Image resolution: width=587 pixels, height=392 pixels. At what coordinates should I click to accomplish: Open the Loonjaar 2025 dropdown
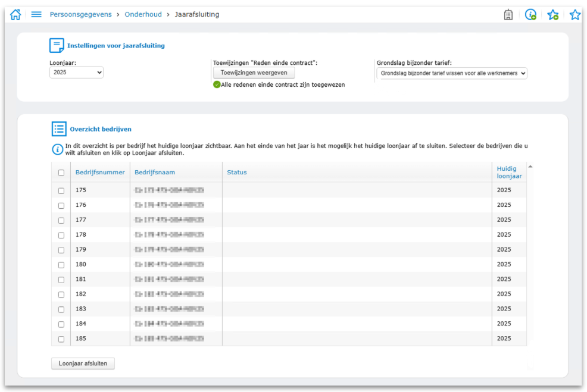[76, 72]
